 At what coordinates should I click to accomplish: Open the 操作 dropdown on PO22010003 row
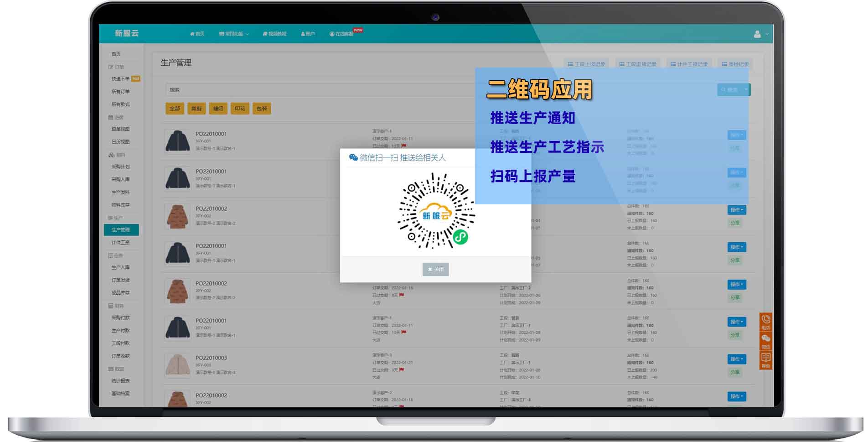pos(736,359)
